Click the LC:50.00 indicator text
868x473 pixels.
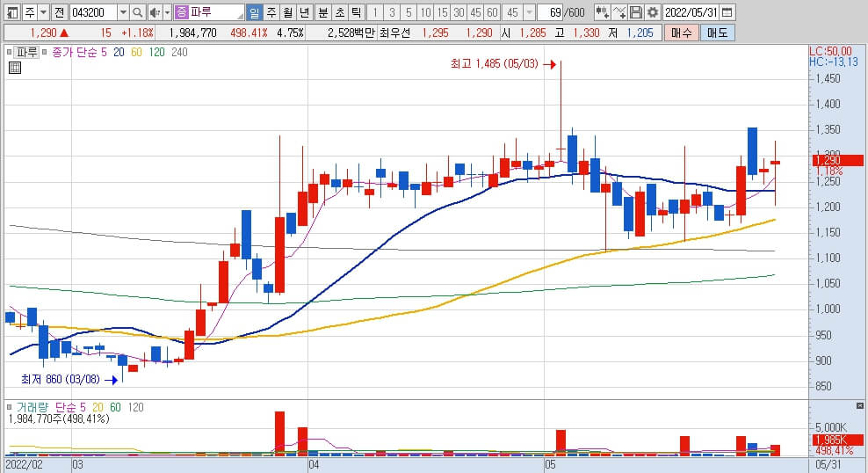(x=831, y=52)
